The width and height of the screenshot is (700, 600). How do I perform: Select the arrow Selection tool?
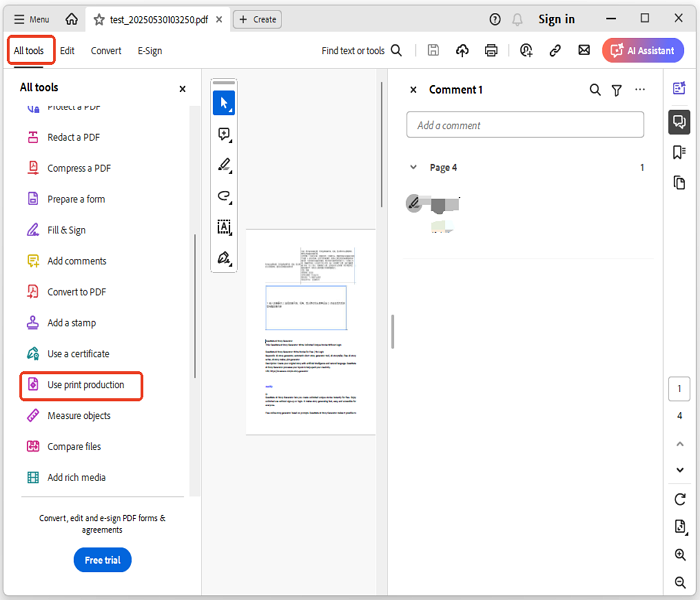(224, 103)
